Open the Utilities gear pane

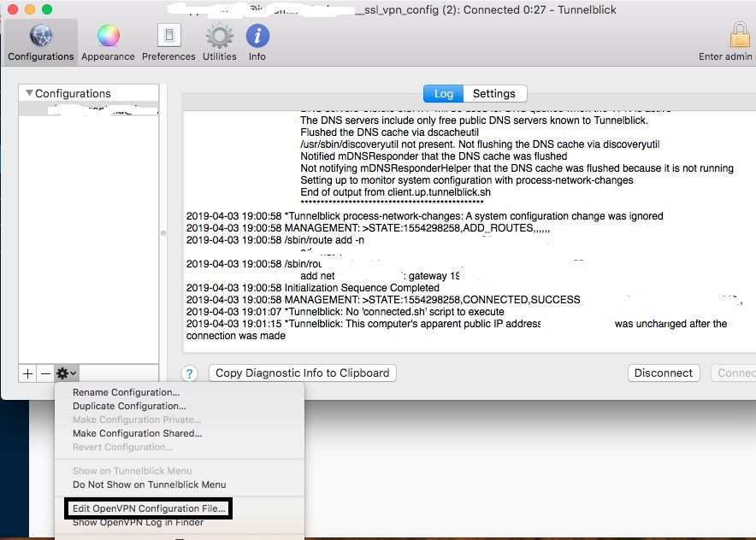pyautogui.click(x=220, y=43)
